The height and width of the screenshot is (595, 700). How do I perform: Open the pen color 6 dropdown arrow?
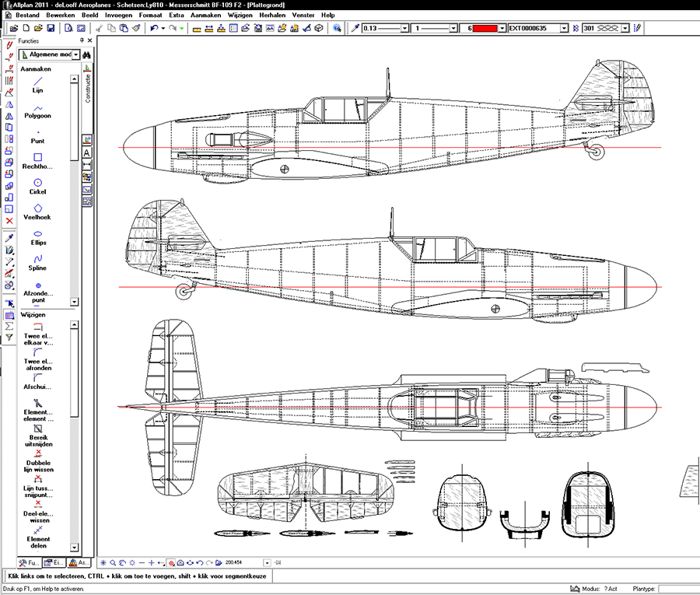click(x=502, y=28)
